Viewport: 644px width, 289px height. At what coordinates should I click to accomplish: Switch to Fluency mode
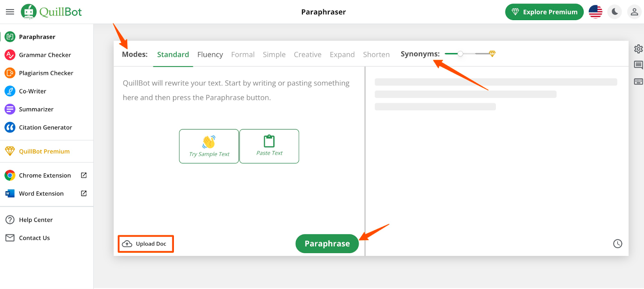click(210, 54)
